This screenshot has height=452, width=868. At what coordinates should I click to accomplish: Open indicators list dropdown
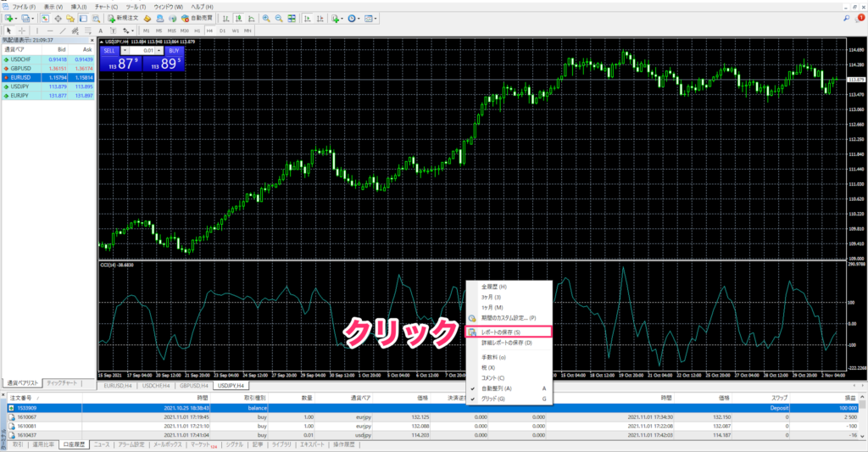(337, 19)
